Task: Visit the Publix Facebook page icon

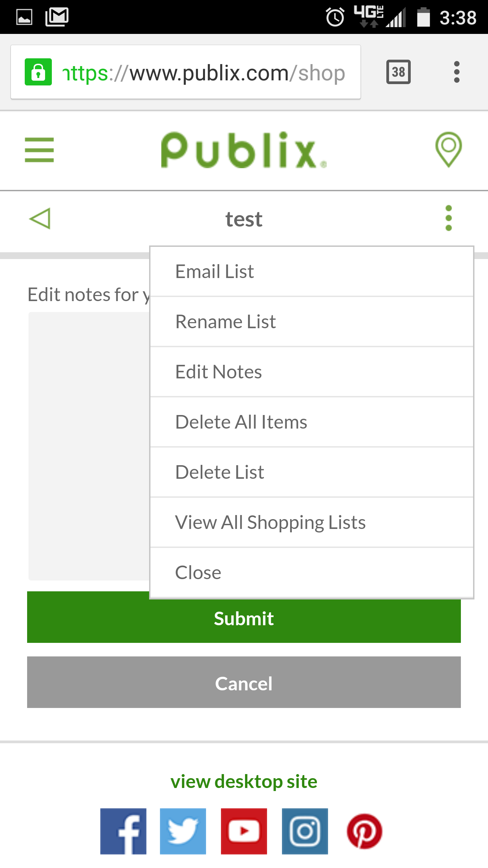Action: (123, 831)
